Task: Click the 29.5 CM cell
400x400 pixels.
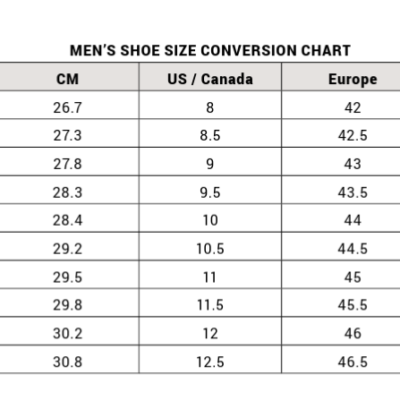Action: coord(67,277)
